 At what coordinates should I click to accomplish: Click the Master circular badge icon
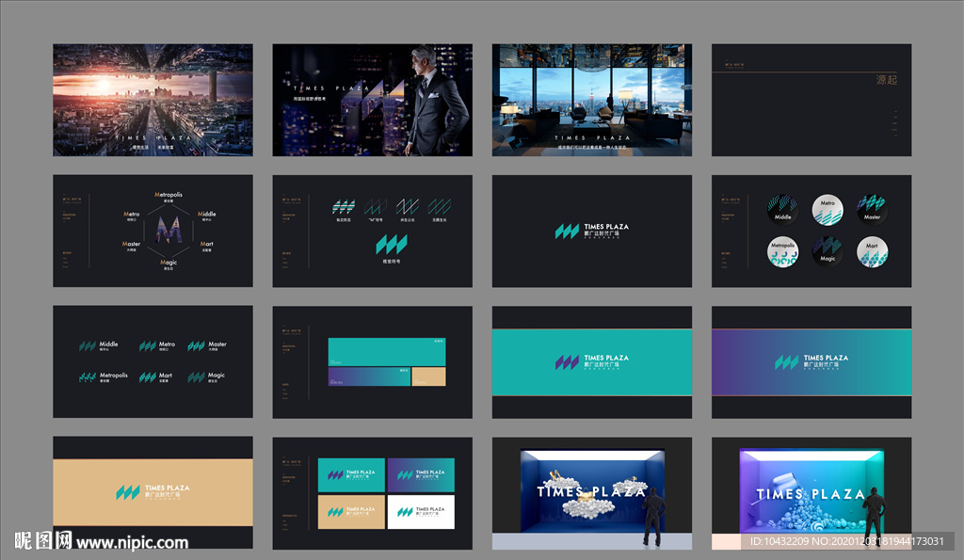pyautogui.click(x=872, y=209)
